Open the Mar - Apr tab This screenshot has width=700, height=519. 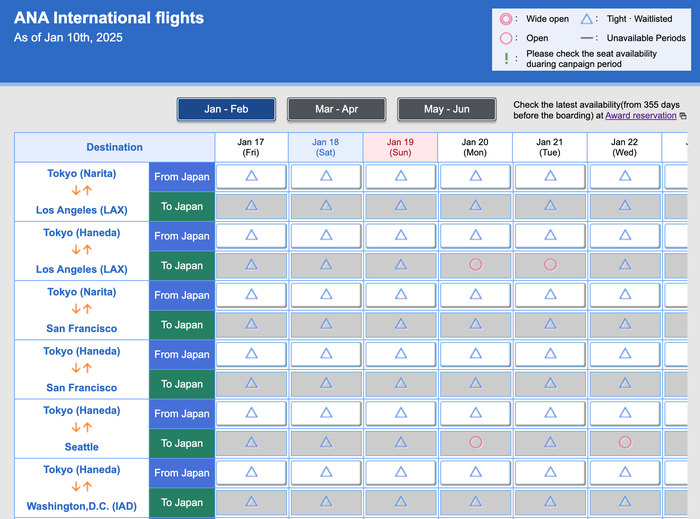pos(336,109)
